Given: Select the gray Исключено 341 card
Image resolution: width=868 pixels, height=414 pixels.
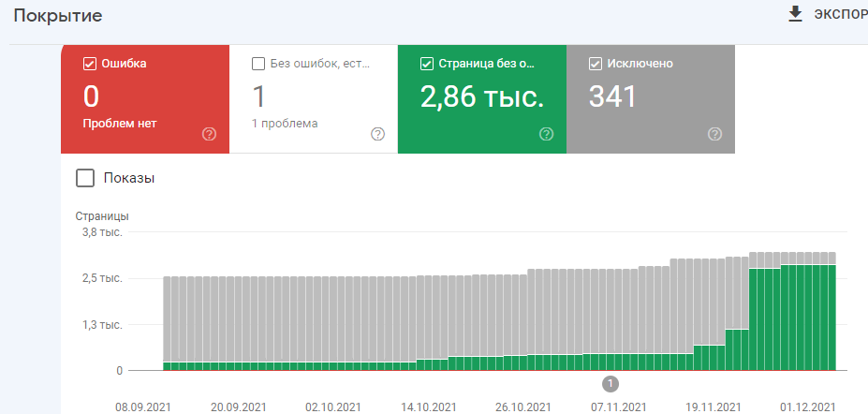Looking at the screenshot, I should [x=651, y=98].
